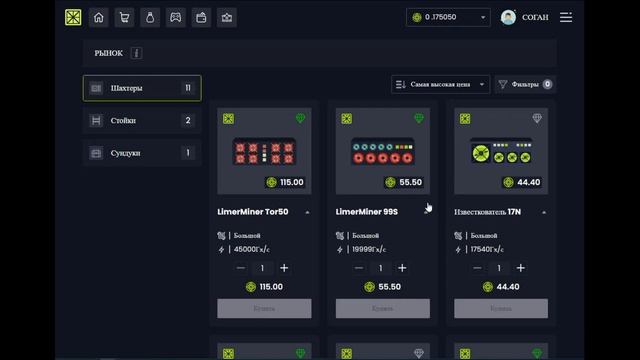Click the 44.40 price tag on 17N image

[x=522, y=182]
